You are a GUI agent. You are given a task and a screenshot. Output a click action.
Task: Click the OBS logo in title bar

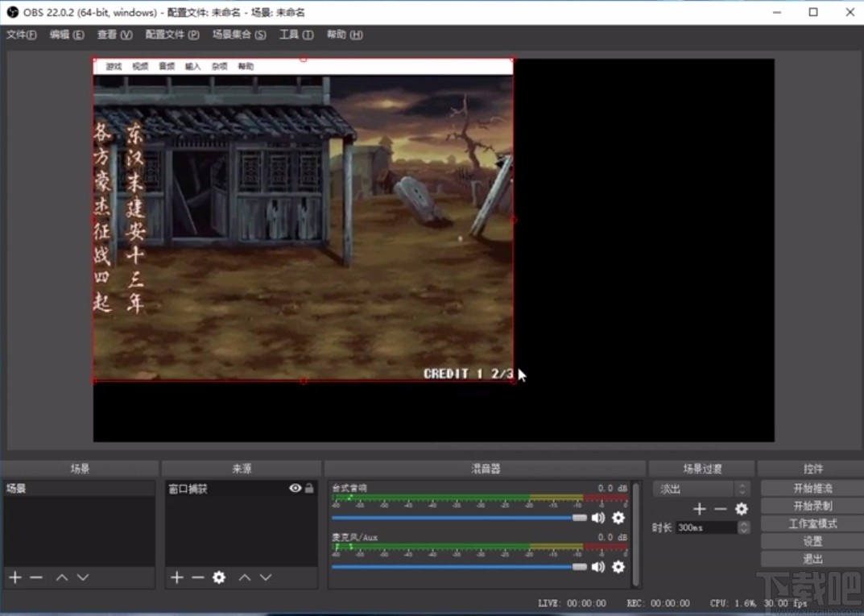point(12,11)
